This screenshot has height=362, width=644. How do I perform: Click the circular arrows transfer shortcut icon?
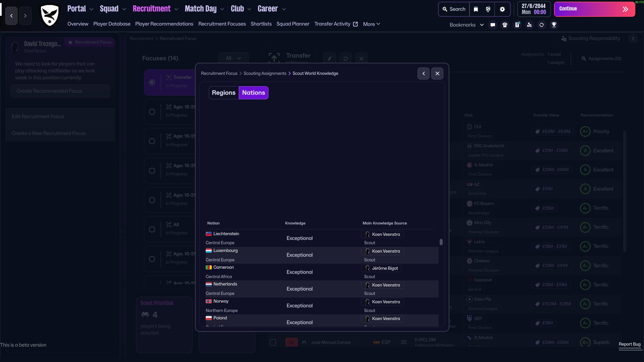pyautogui.click(x=542, y=25)
